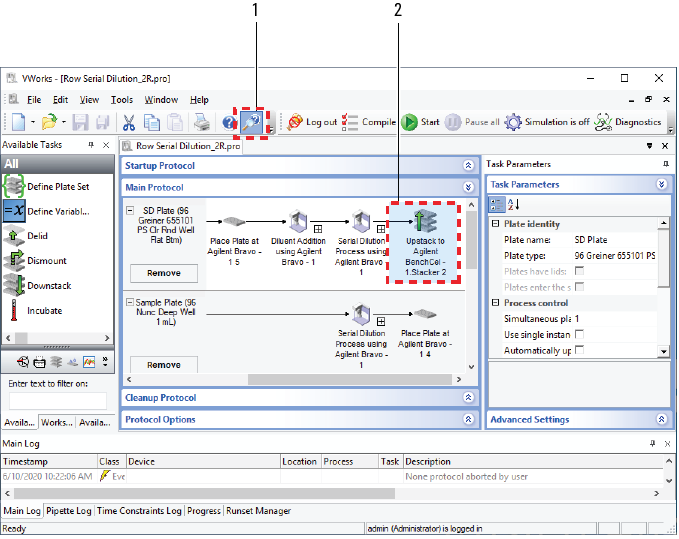The height and width of the screenshot is (539, 679).
Task: Expand the Protocol Options section
Action: point(468,419)
